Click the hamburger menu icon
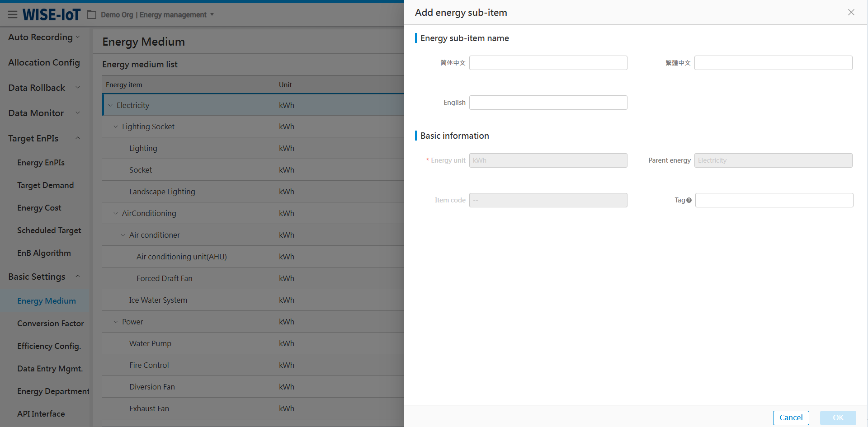The image size is (868, 427). pos(13,15)
